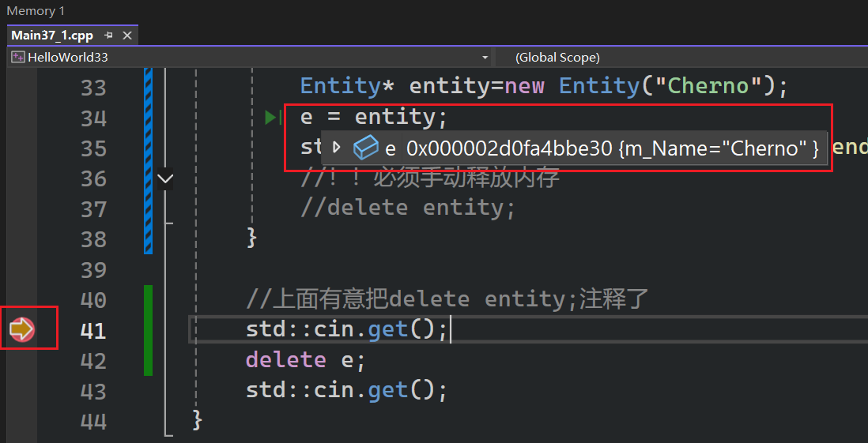Switch to the Main37_1.cpp tab
This screenshot has height=443, width=868.
52,36
